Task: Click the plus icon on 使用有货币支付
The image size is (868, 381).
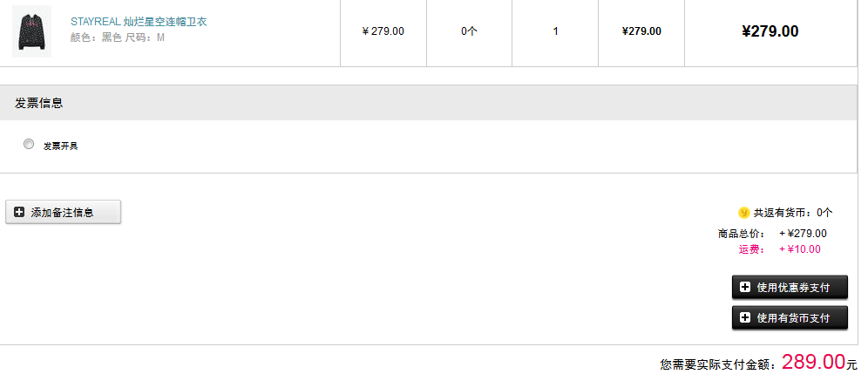Action: pyautogui.click(x=745, y=317)
